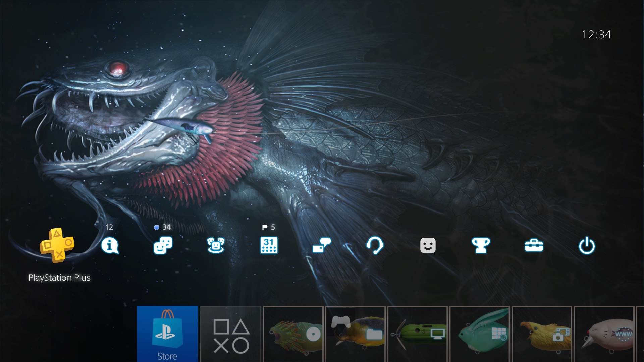This screenshot has height=362, width=644.
Task: Click the notification count 12
Action: pyautogui.click(x=109, y=227)
